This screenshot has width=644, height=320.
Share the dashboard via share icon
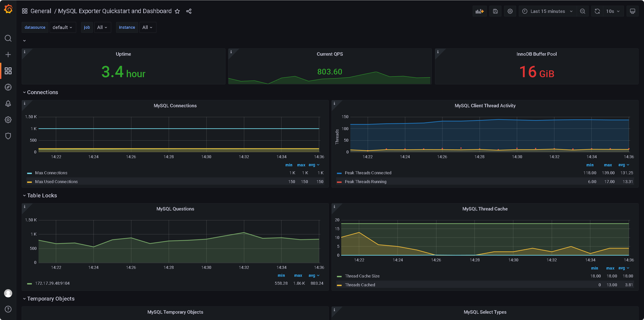pos(189,11)
